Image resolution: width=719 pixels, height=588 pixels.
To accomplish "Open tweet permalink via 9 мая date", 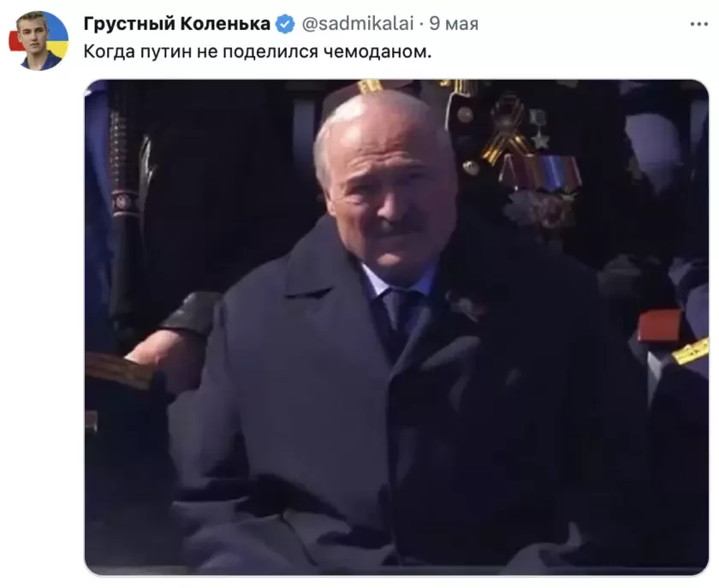I will click(454, 23).
